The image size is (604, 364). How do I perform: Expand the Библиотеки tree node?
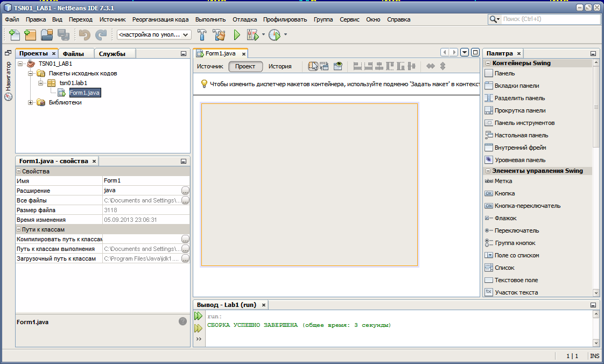(31, 103)
